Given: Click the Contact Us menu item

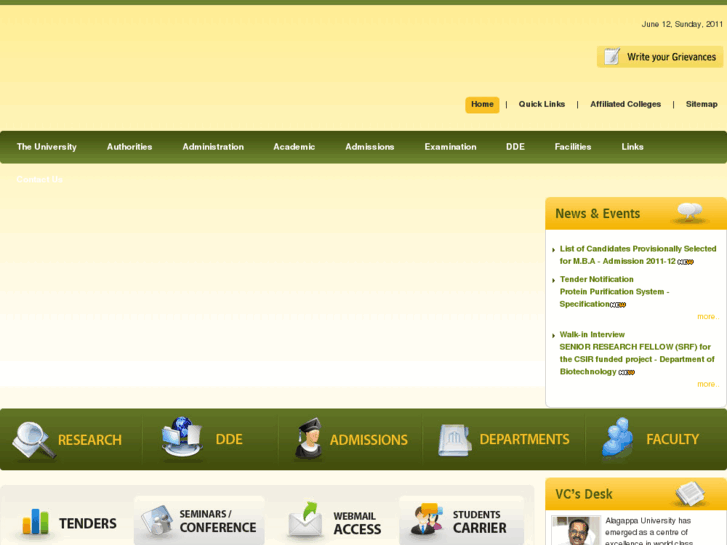Looking at the screenshot, I should (39, 180).
